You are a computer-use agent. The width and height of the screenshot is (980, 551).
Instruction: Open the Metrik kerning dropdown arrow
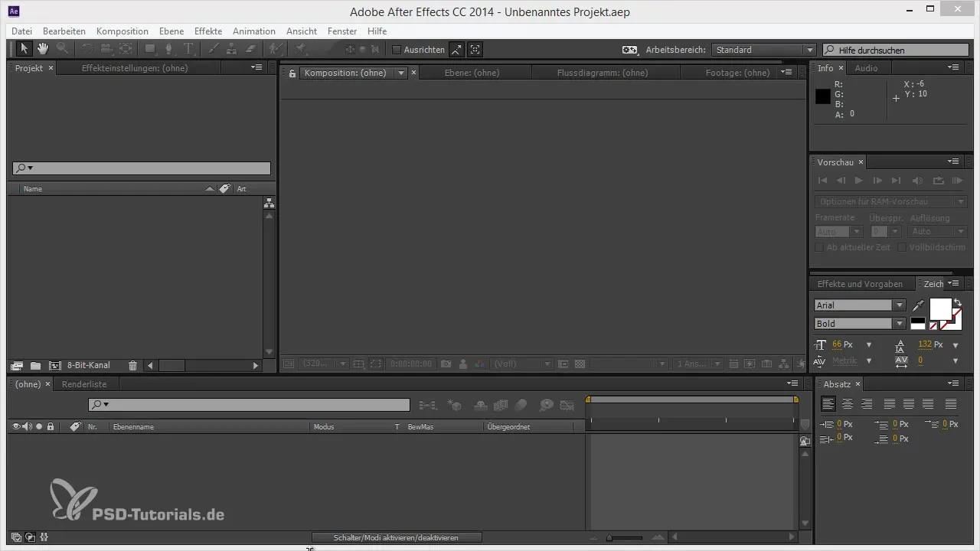(869, 360)
